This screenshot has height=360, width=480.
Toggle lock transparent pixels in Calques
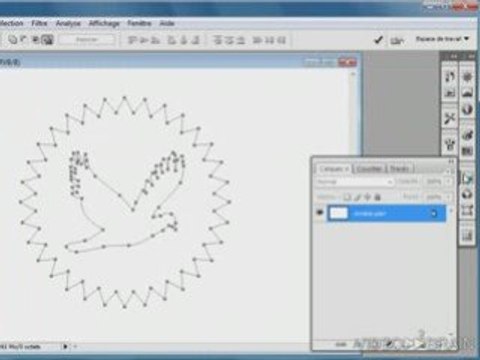[x=347, y=197]
